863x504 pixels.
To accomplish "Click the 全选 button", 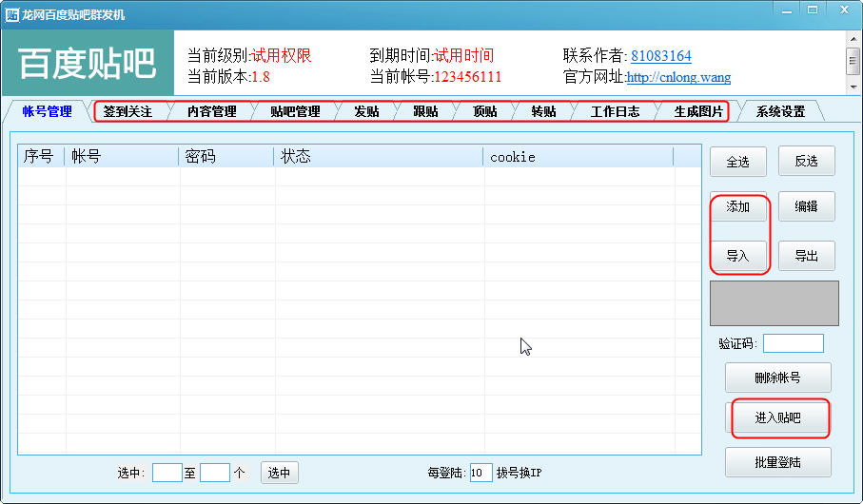I will pyautogui.click(x=738, y=162).
